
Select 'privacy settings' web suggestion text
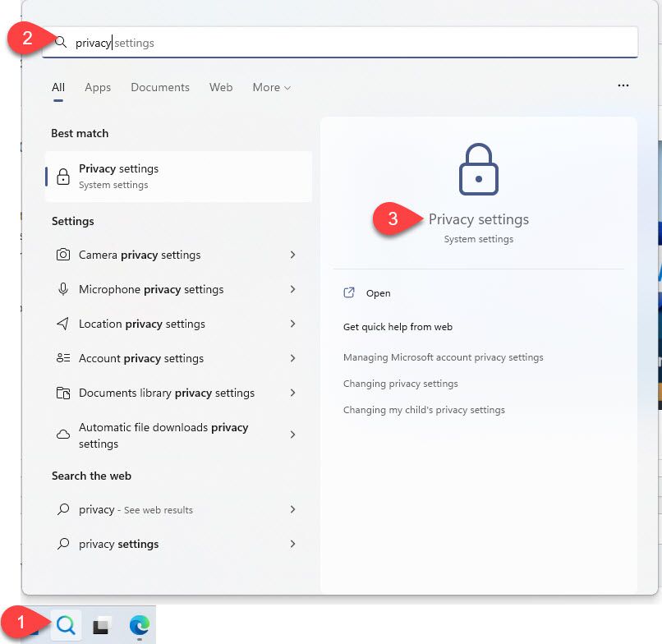[x=118, y=545]
